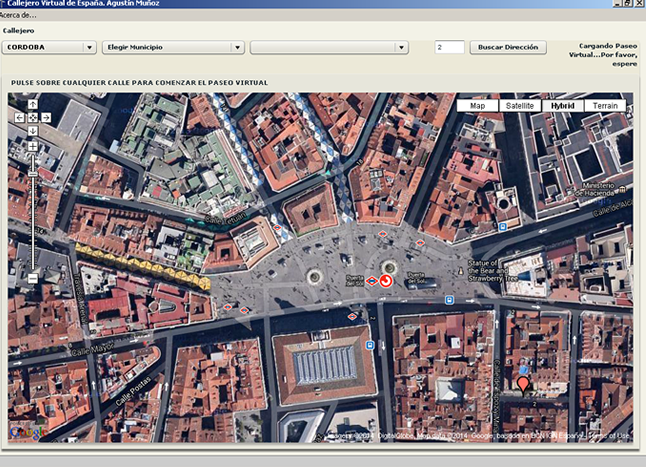
Task: Click the Buscar Dirección button
Action: [508, 47]
